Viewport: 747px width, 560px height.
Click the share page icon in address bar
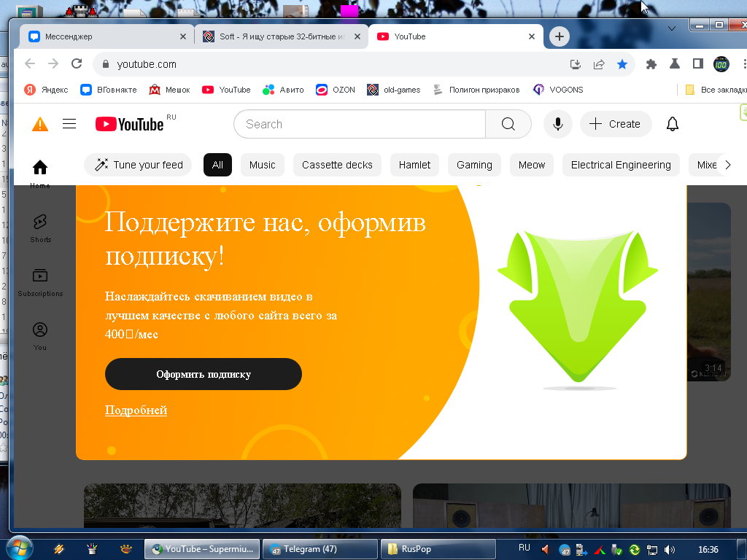(x=599, y=64)
